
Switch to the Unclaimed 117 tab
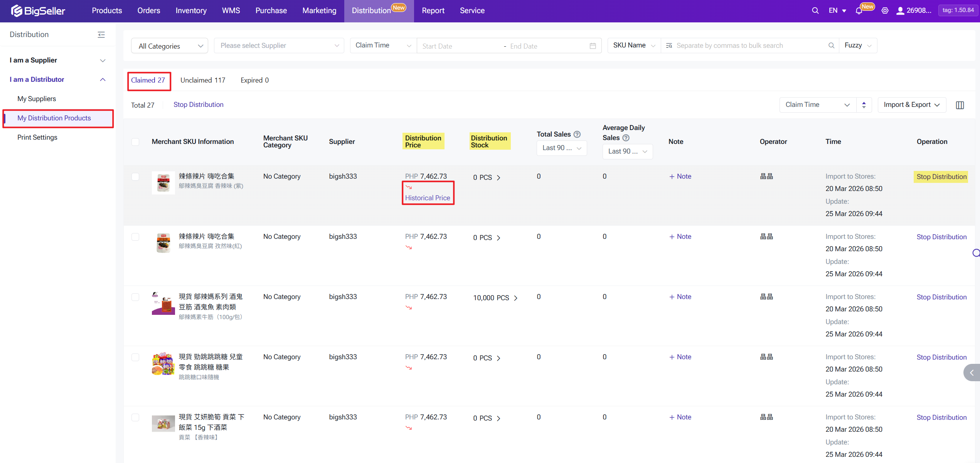203,80
